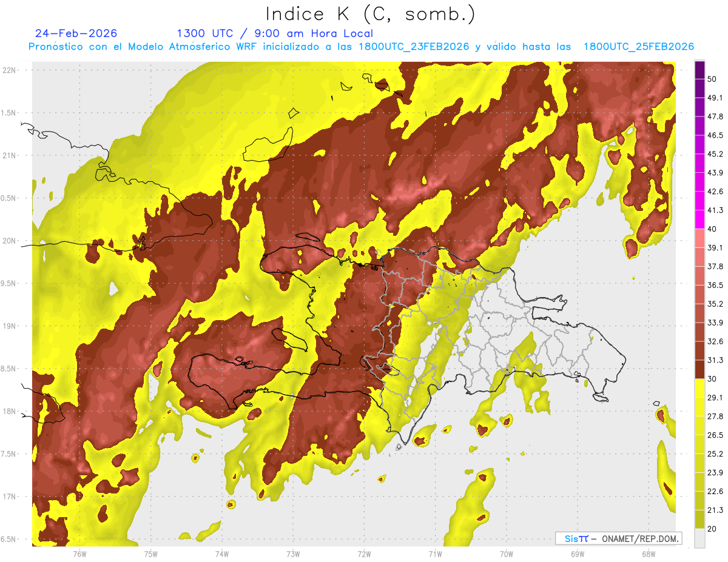Click the "29.1" colorbar value
Screen dimensions: 728x562
coord(715,398)
